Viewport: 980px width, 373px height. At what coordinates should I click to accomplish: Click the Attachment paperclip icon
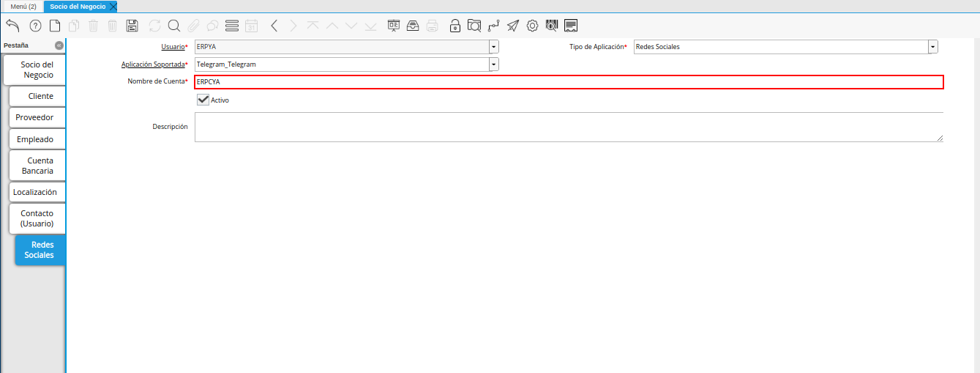click(193, 26)
